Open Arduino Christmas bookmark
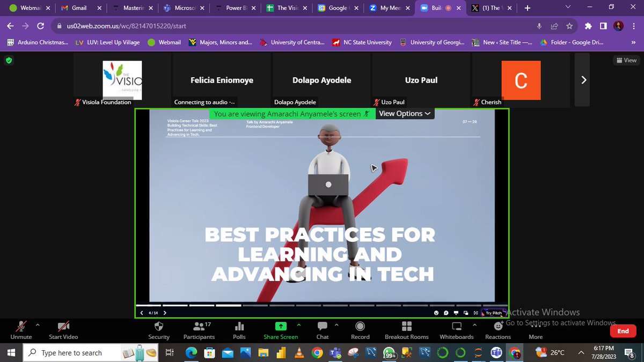 [x=38, y=42]
